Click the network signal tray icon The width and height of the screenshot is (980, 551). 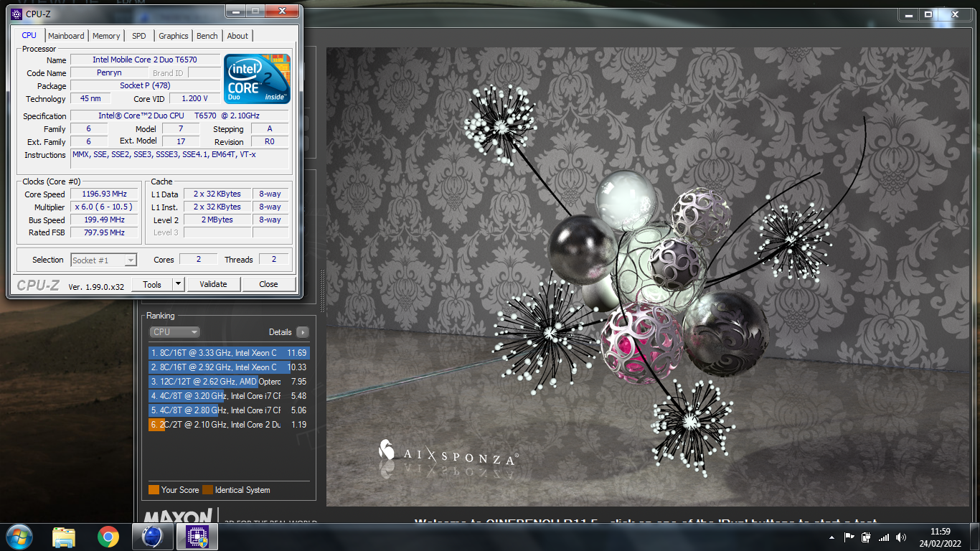(x=884, y=537)
